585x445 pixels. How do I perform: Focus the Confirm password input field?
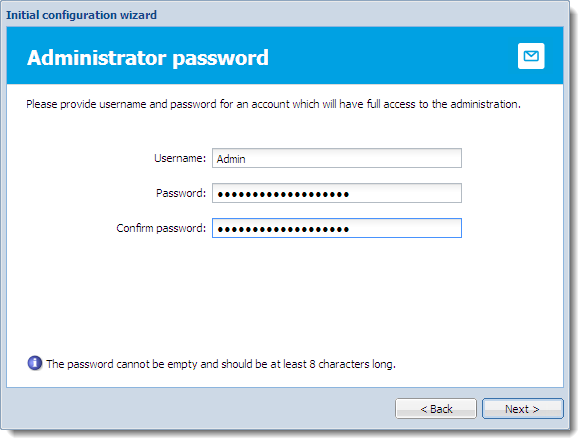[x=337, y=228]
